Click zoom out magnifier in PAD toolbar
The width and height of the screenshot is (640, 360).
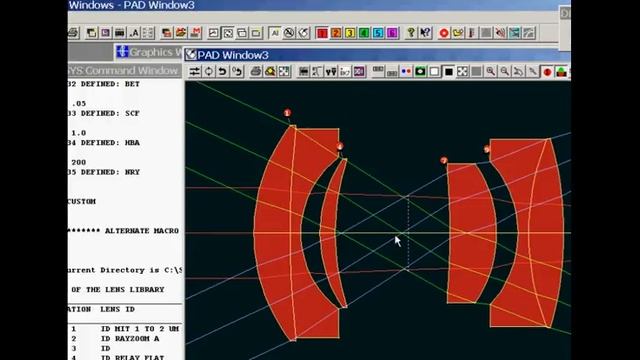coord(505,72)
